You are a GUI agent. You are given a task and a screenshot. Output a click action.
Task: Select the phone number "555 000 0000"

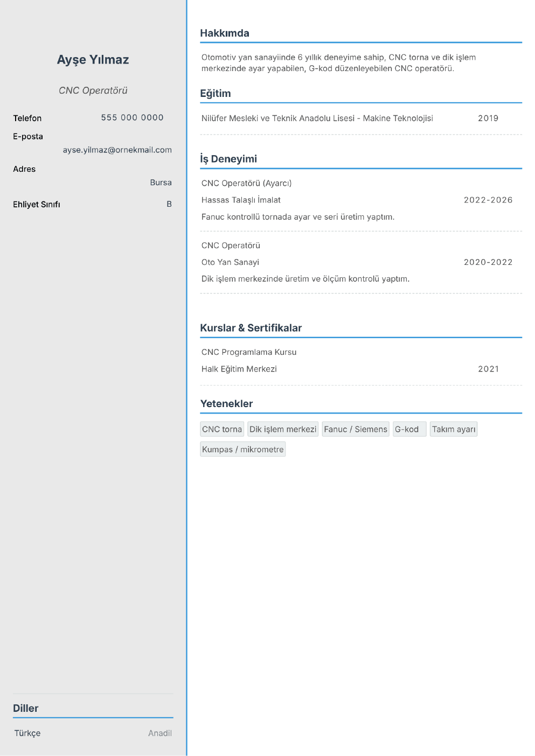click(133, 117)
